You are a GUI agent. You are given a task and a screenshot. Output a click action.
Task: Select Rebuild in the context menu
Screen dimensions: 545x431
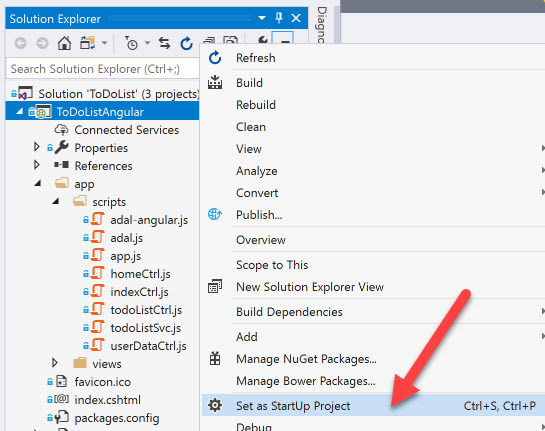[256, 105]
